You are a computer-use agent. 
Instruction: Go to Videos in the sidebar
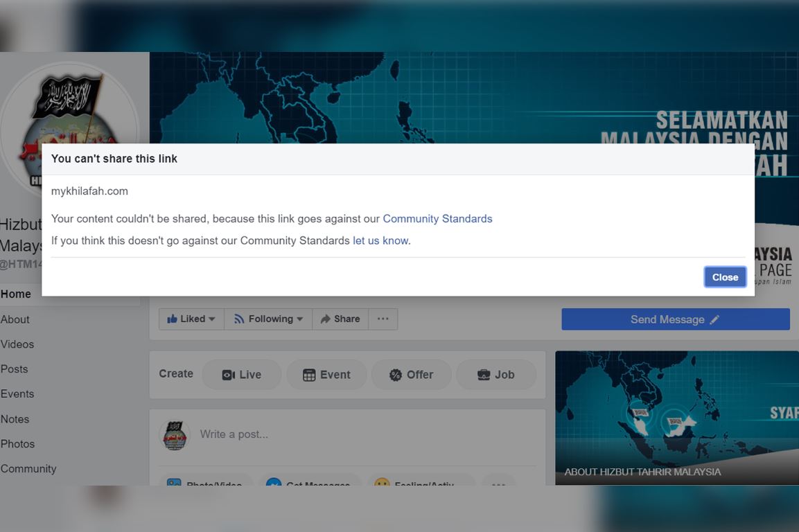tap(17, 344)
